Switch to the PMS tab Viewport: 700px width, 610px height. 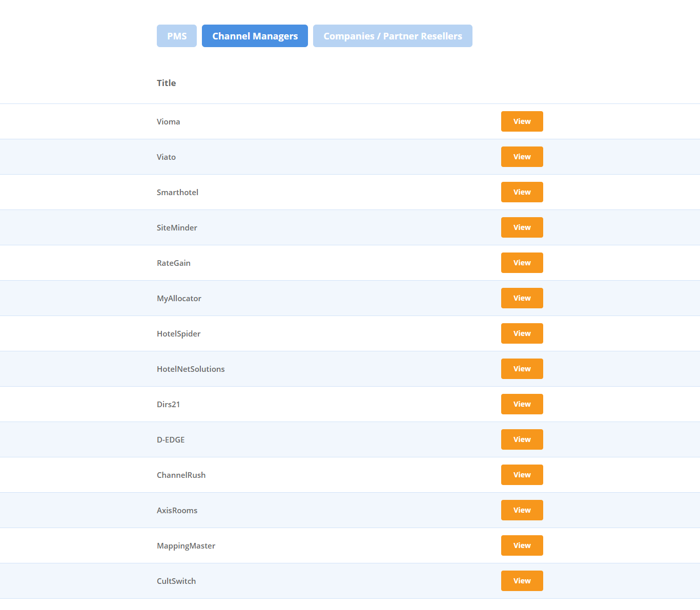(x=176, y=36)
